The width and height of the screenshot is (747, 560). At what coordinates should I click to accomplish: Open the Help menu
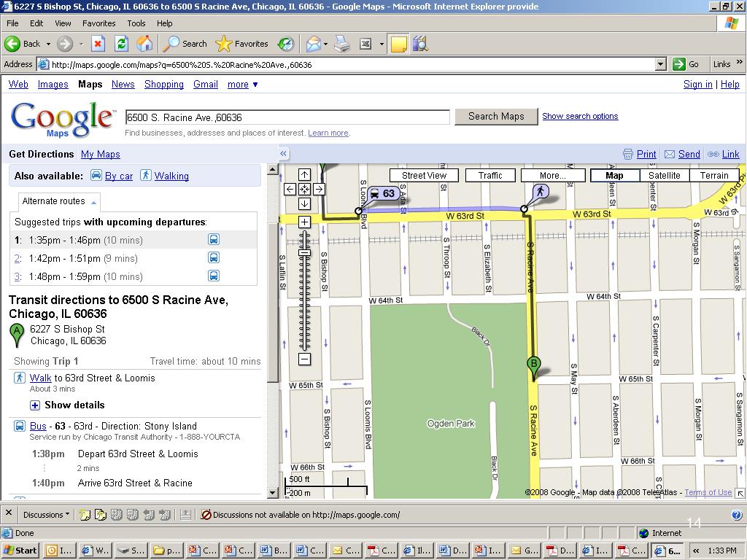pos(164,23)
